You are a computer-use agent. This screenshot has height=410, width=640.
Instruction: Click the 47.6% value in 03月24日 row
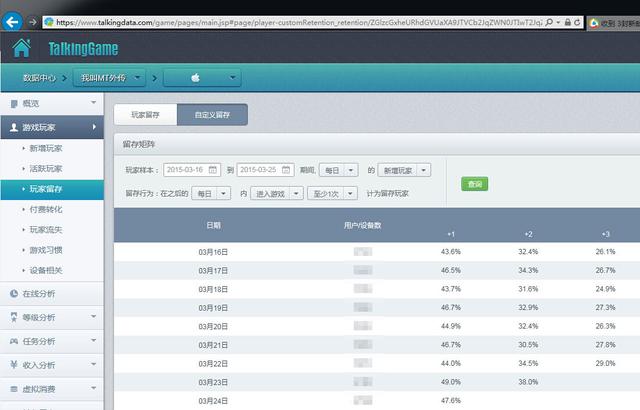[x=451, y=401]
